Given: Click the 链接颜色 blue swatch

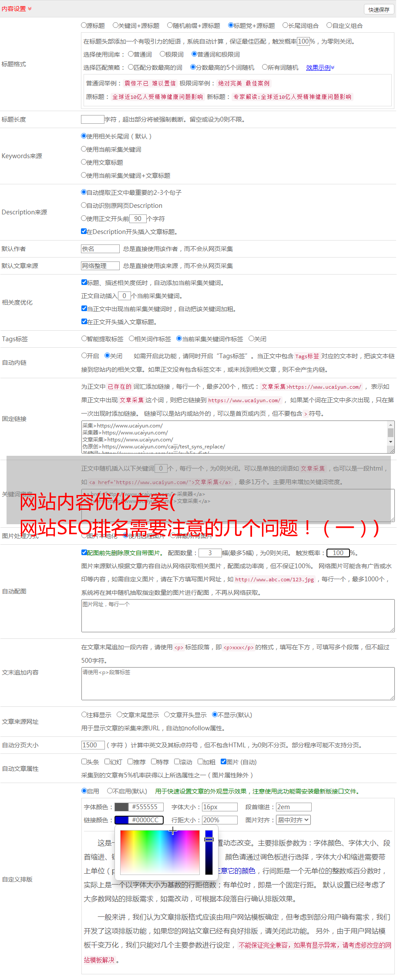Looking at the screenshot, I should coord(122,820).
